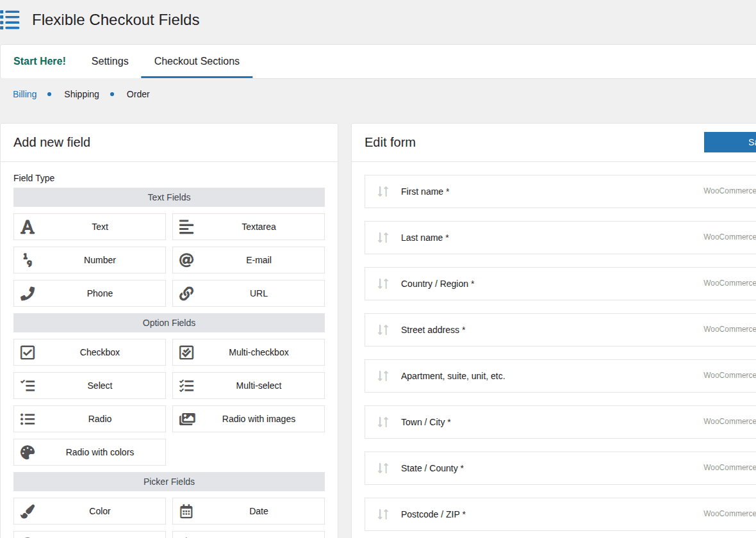Go to the Shipping section
This screenshot has height=538, width=756.
81,94
